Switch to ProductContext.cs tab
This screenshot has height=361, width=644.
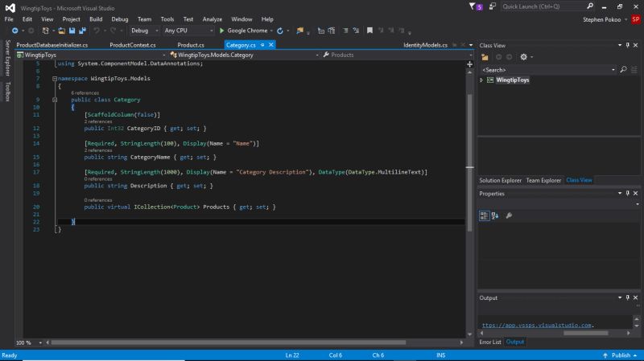tap(133, 45)
